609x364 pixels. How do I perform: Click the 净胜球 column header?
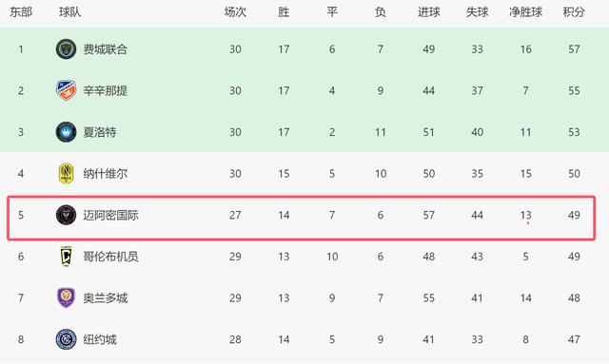click(x=525, y=12)
